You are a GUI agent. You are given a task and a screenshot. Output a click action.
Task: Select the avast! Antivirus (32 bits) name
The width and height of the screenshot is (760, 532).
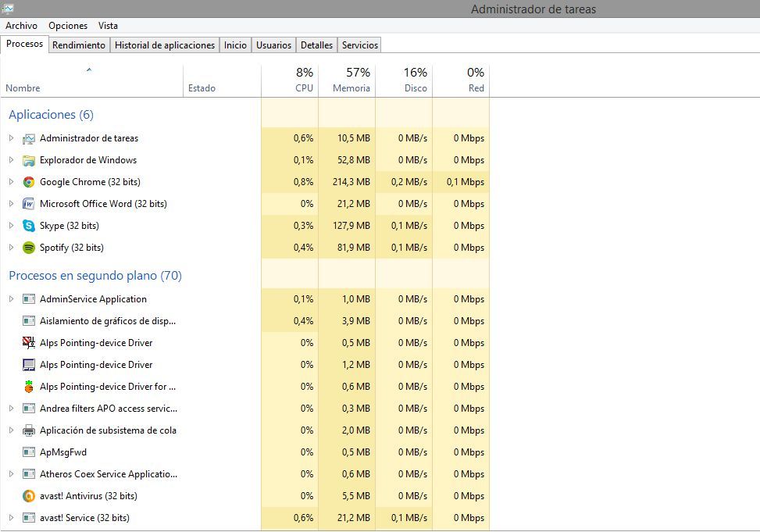(x=89, y=496)
